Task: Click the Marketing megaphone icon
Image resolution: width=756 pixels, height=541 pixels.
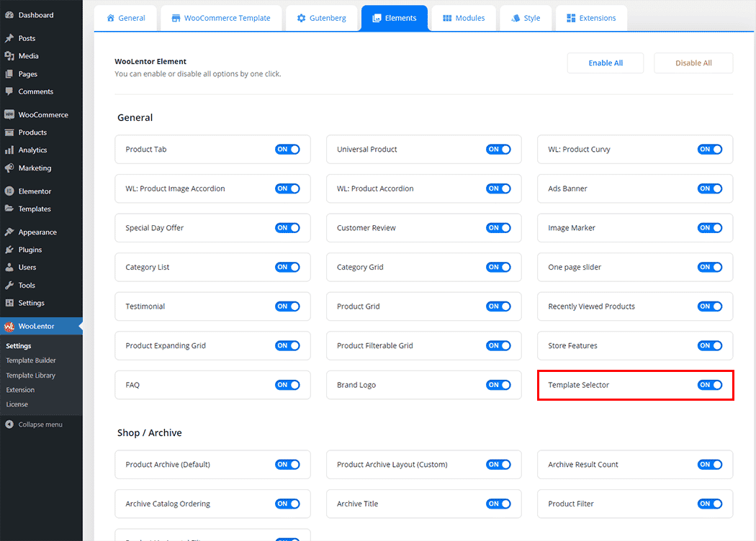Action: (9, 168)
